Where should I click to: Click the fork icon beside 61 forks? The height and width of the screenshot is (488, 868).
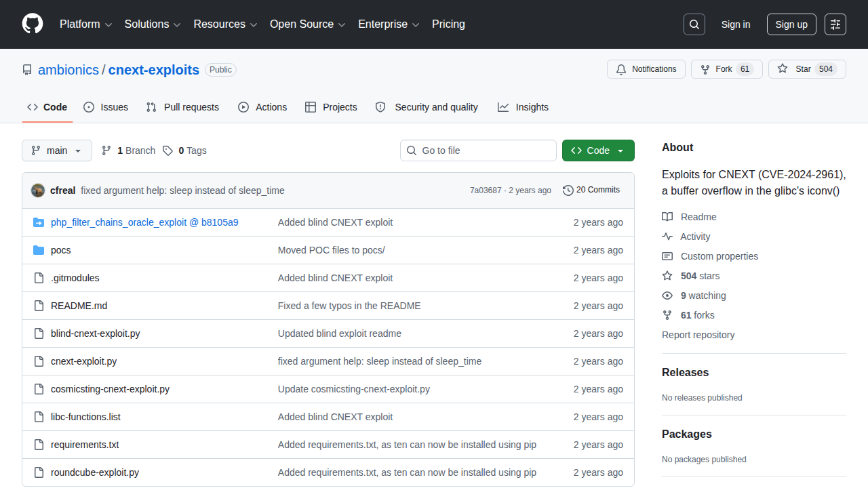[x=667, y=315]
